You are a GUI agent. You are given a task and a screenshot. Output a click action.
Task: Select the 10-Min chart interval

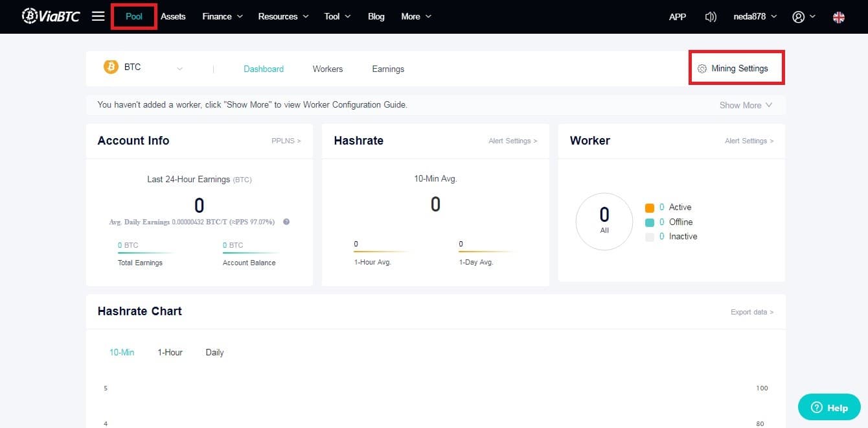tap(122, 352)
